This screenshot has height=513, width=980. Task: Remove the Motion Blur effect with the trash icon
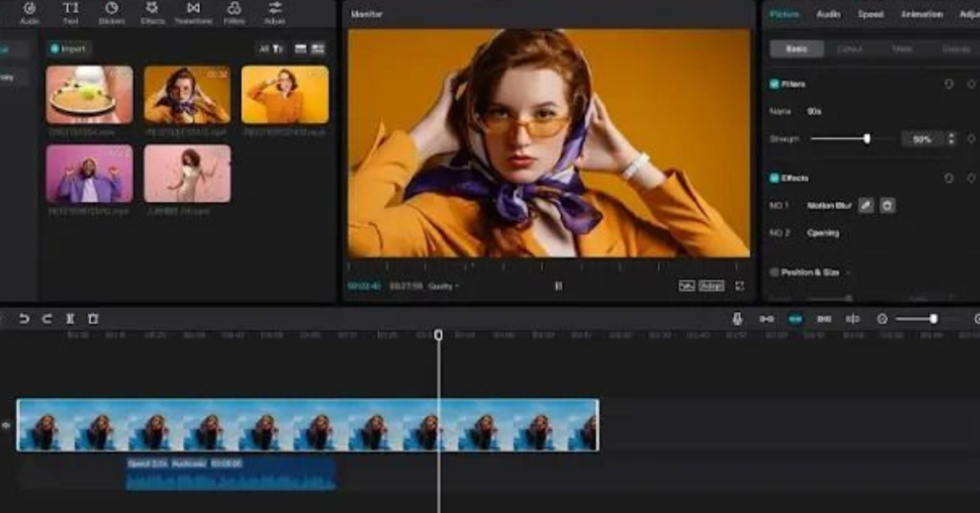[887, 205]
